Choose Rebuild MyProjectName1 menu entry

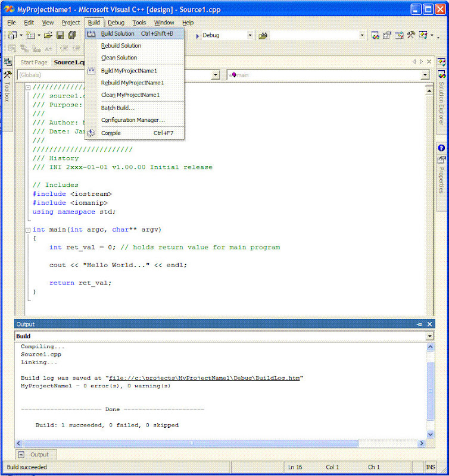click(x=135, y=83)
